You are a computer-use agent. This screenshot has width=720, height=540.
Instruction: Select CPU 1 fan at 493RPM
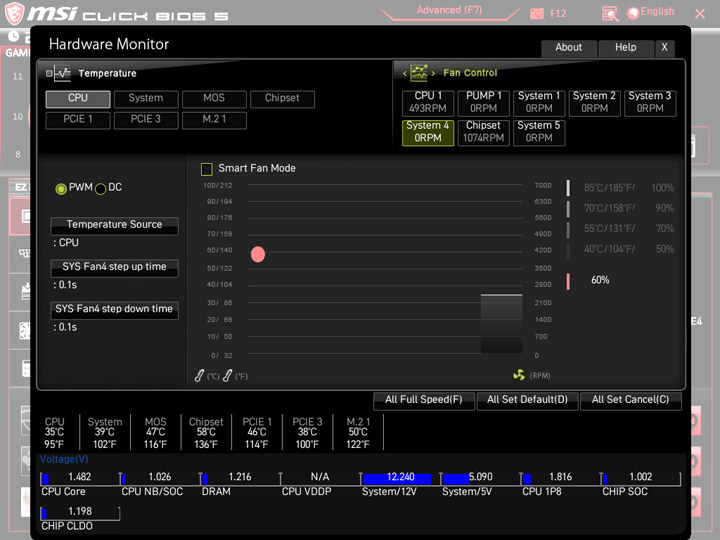click(x=428, y=102)
